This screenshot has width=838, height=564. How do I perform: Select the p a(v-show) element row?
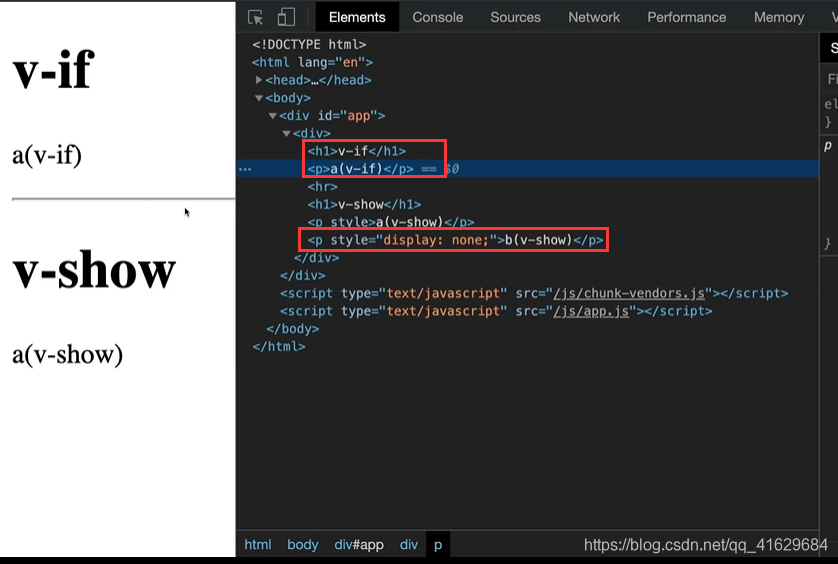click(x=391, y=222)
